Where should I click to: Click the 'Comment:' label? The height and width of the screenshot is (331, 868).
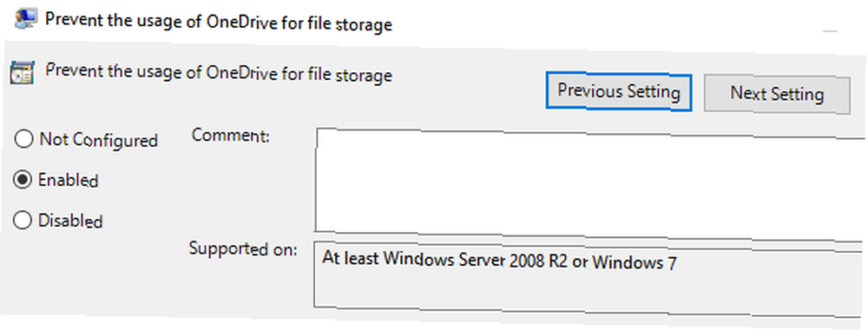(x=230, y=136)
